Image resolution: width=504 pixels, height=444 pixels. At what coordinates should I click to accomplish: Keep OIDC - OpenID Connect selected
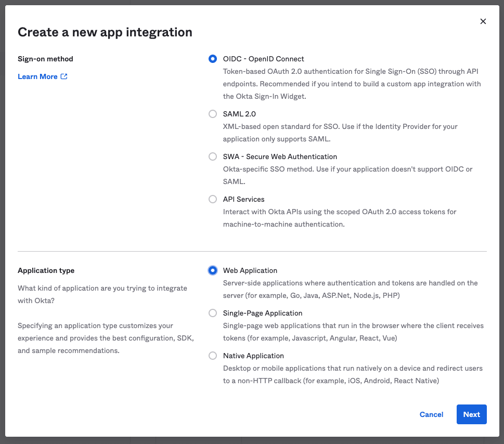coord(213,59)
